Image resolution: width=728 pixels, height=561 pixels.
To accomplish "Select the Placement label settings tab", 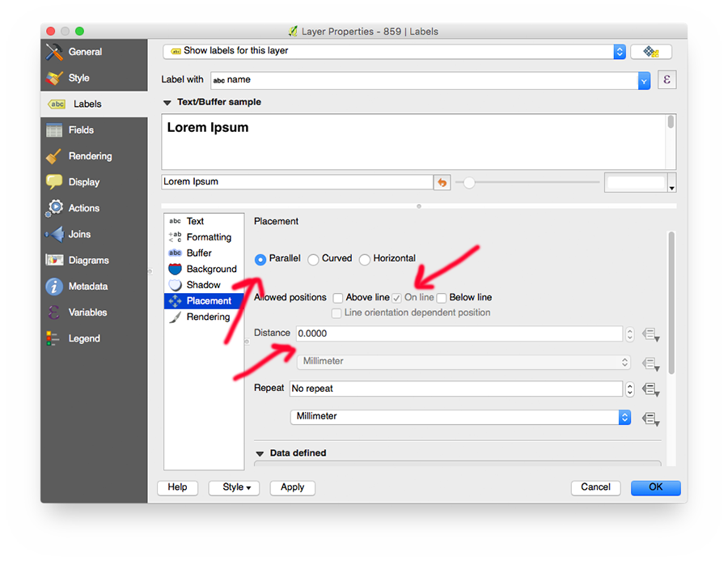I will click(x=204, y=300).
